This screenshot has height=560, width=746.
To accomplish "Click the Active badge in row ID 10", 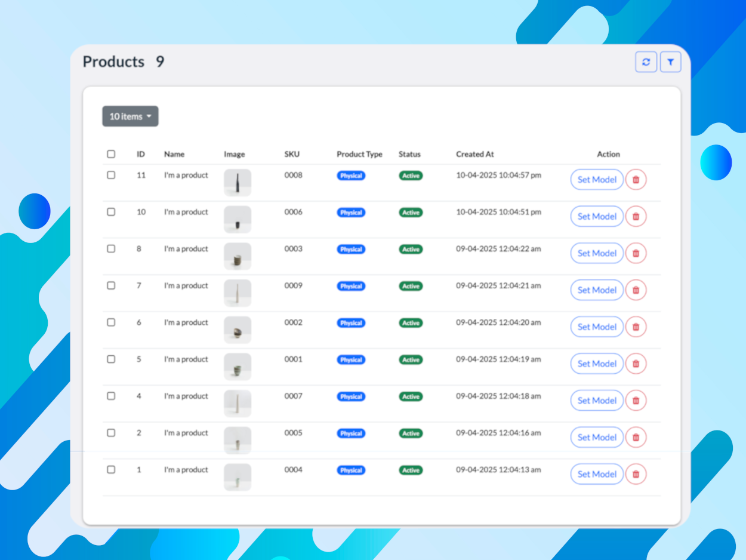I will pos(411,213).
